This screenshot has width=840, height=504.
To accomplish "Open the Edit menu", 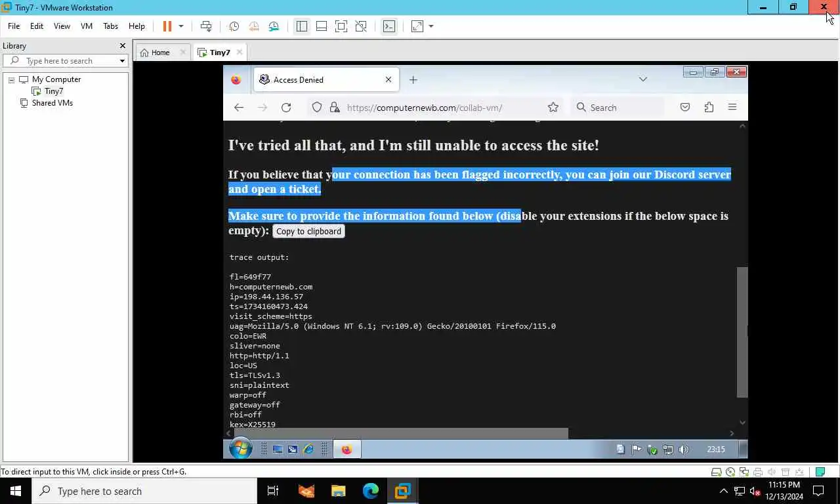I will (x=37, y=26).
